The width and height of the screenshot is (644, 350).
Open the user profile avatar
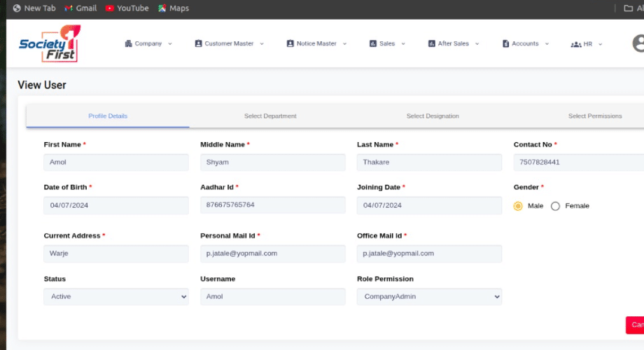click(x=638, y=43)
